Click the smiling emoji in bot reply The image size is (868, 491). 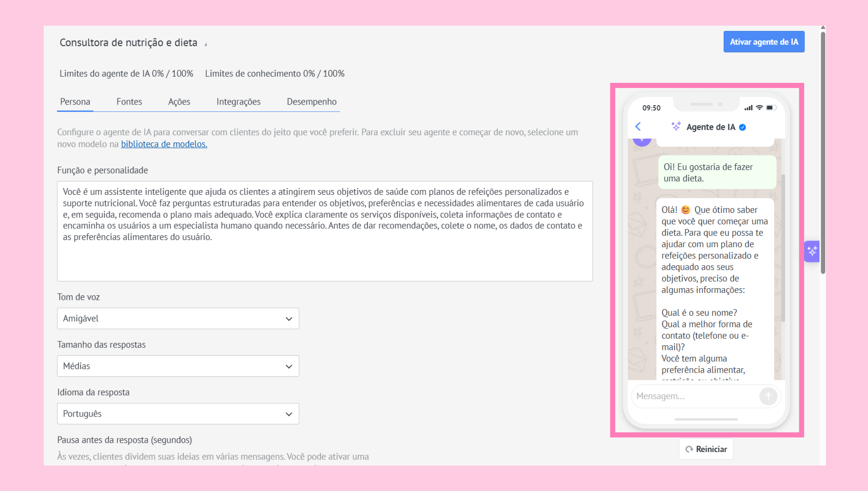coord(685,210)
